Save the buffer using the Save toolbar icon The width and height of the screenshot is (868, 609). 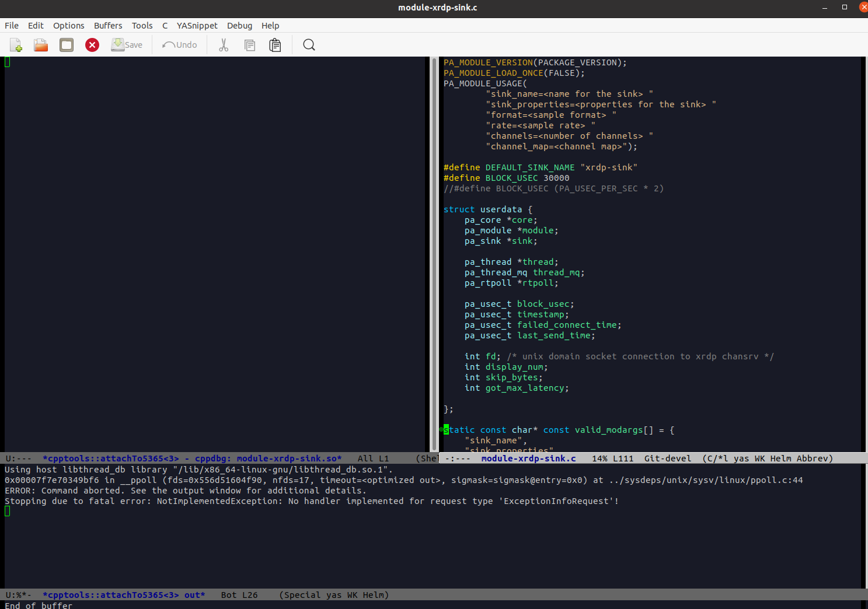(x=126, y=45)
